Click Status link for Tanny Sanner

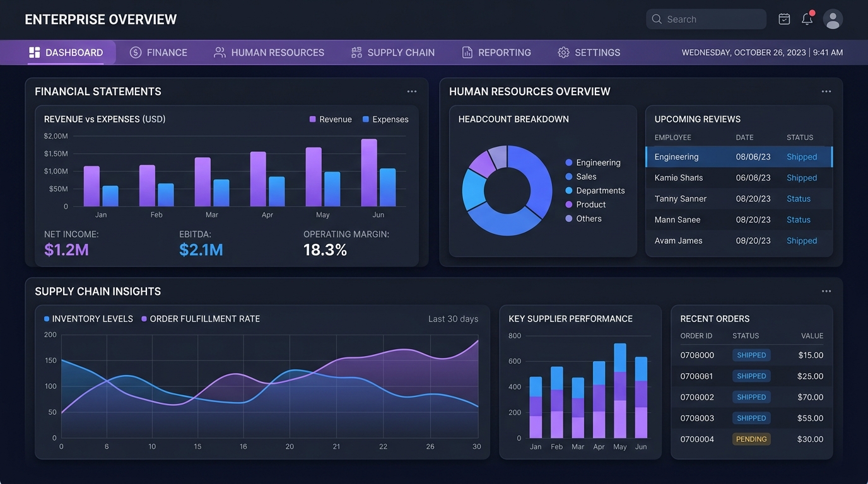pyautogui.click(x=799, y=199)
